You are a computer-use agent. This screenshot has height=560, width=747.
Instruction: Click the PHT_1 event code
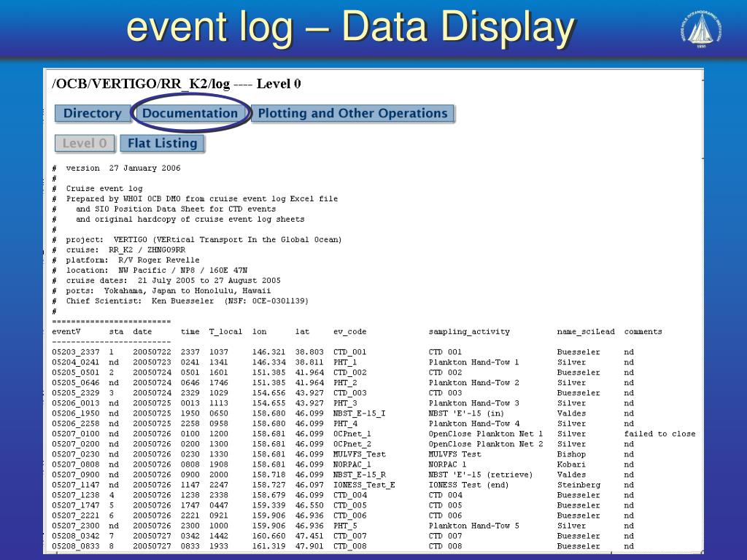pyautogui.click(x=345, y=362)
